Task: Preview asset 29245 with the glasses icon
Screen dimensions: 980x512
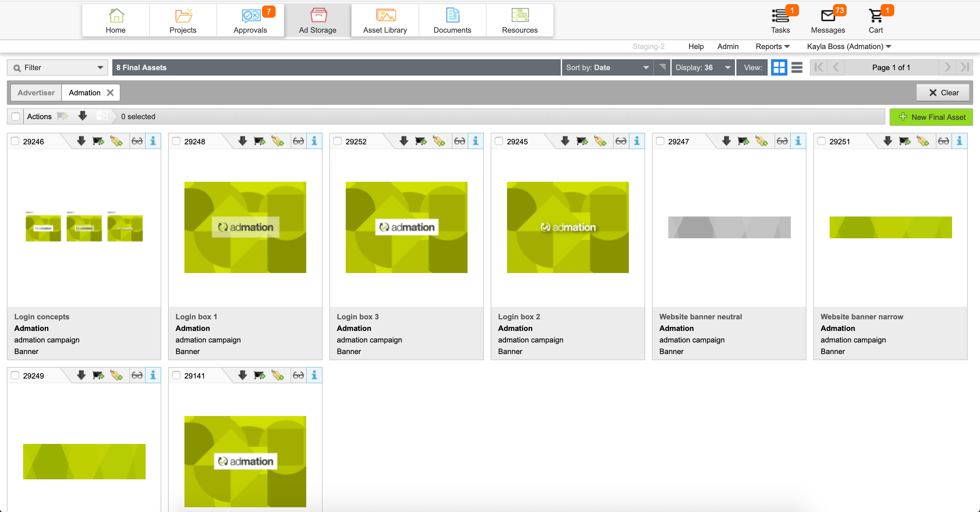Action: click(620, 141)
